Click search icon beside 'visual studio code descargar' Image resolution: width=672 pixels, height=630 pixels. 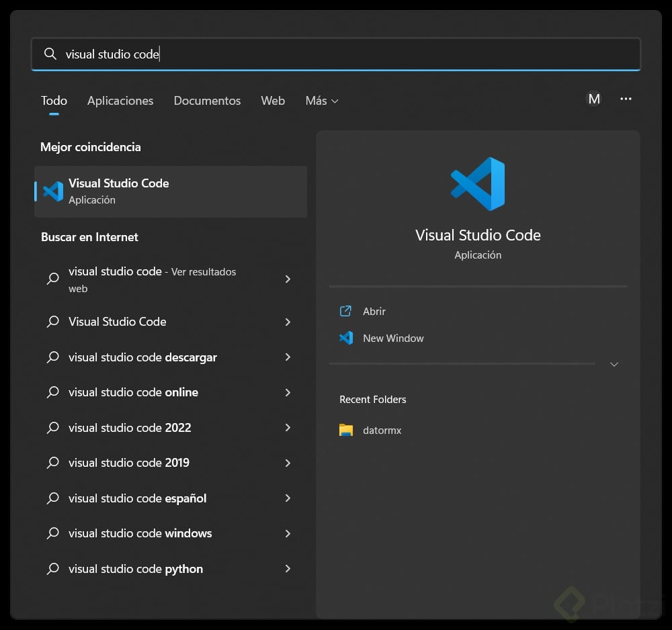[52, 357]
